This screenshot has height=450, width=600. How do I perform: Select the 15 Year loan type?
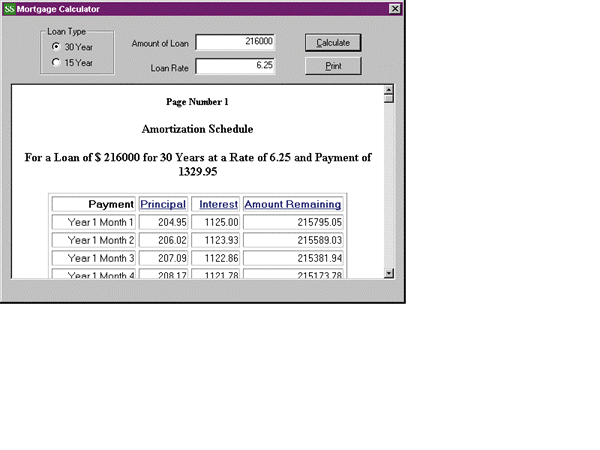(55, 62)
